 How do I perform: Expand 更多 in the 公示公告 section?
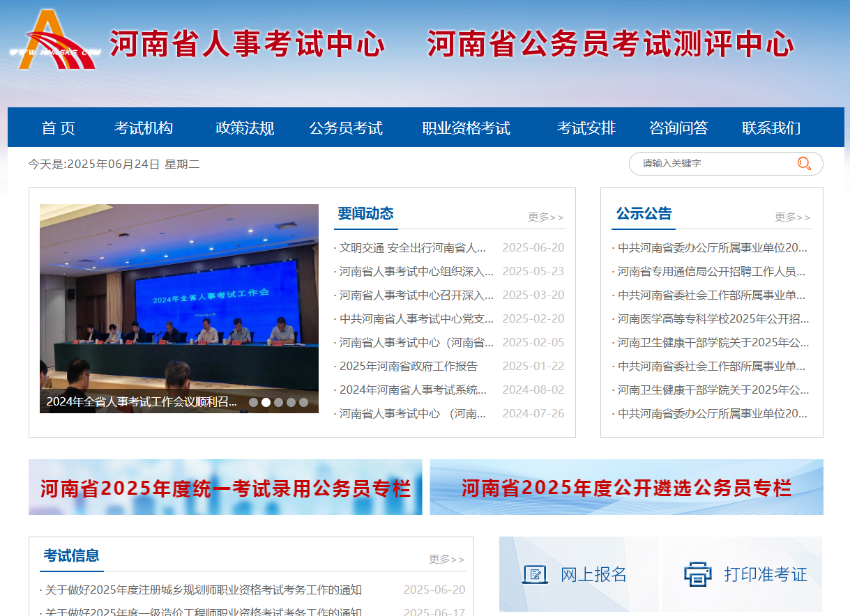792,217
